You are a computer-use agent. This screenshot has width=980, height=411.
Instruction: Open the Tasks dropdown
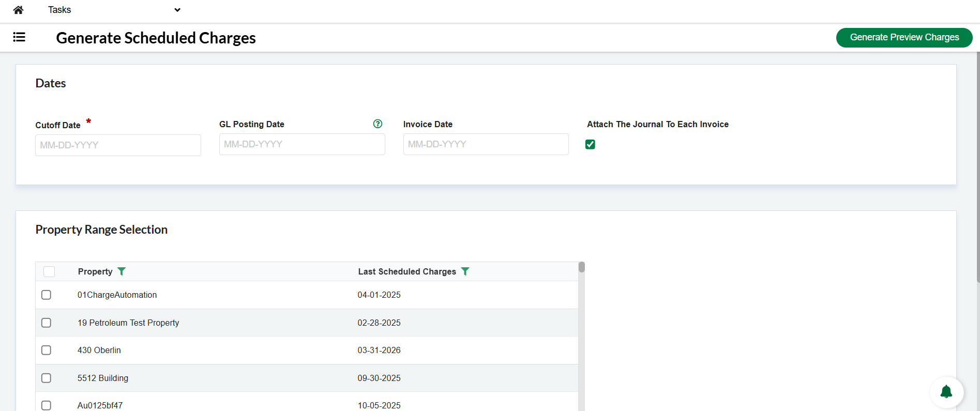[x=114, y=10]
